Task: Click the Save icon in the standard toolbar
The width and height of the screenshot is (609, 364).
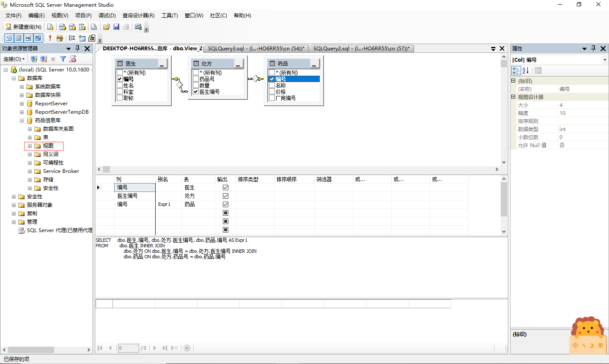Action: pyautogui.click(x=116, y=27)
